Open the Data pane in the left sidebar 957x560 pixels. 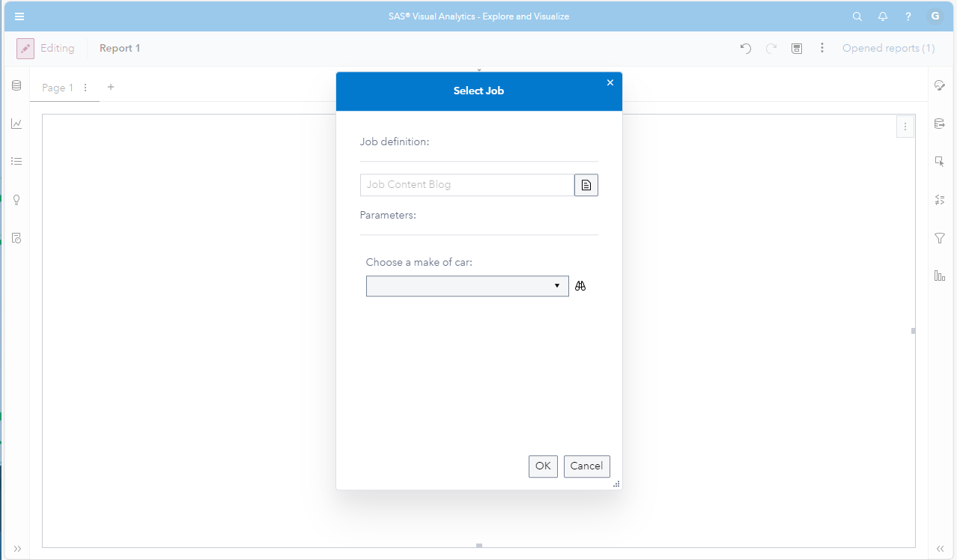click(x=16, y=85)
